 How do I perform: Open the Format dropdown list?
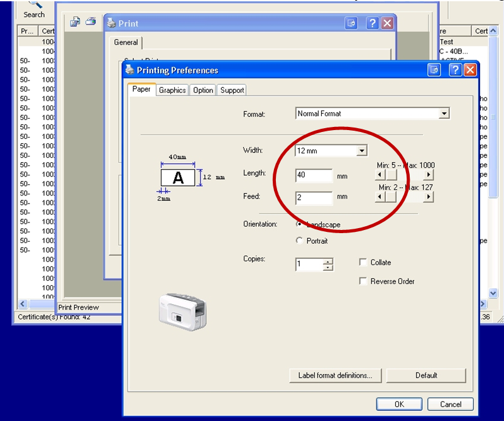coord(444,114)
